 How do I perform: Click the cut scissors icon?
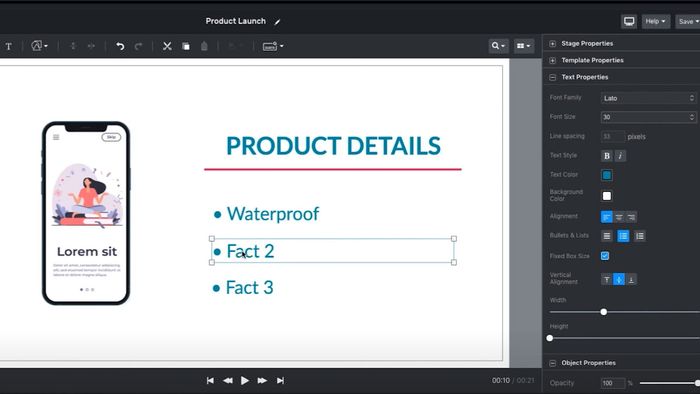(x=167, y=46)
